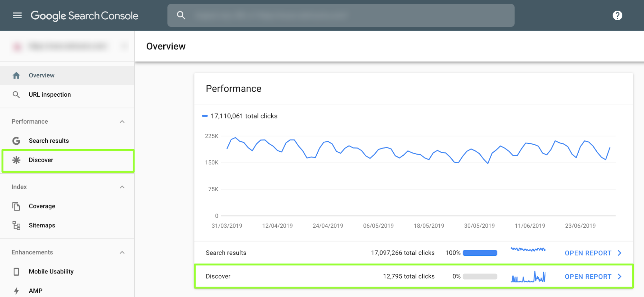The image size is (644, 297).
Task: Collapse the Enhancements sidebar section
Action: click(x=122, y=253)
